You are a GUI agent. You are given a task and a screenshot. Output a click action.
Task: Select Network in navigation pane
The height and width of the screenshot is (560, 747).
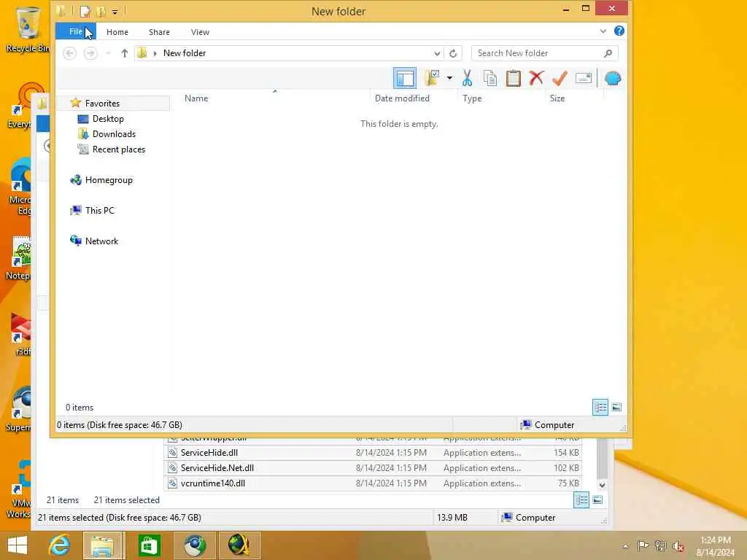click(101, 241)
